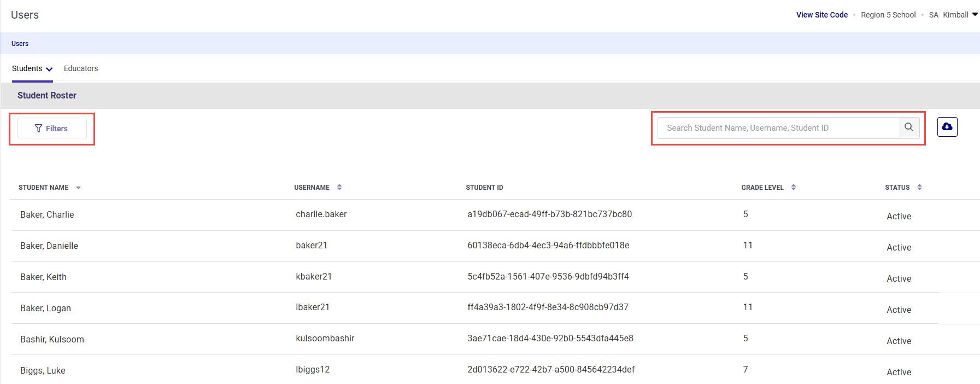The height and width of the screenshot is (384, 980).
Task: Click the magnifying glass search icon
Action: click(x=908, y=127)
